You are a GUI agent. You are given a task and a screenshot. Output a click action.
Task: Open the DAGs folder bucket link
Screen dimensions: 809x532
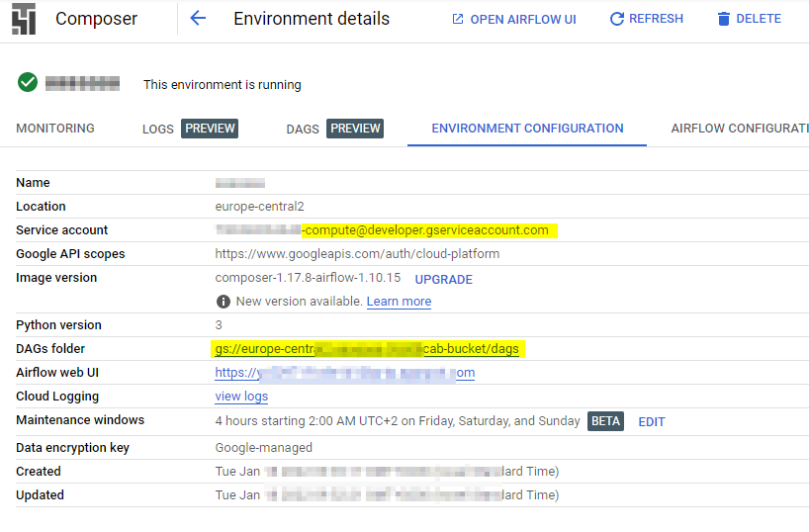tap(367, 349)
